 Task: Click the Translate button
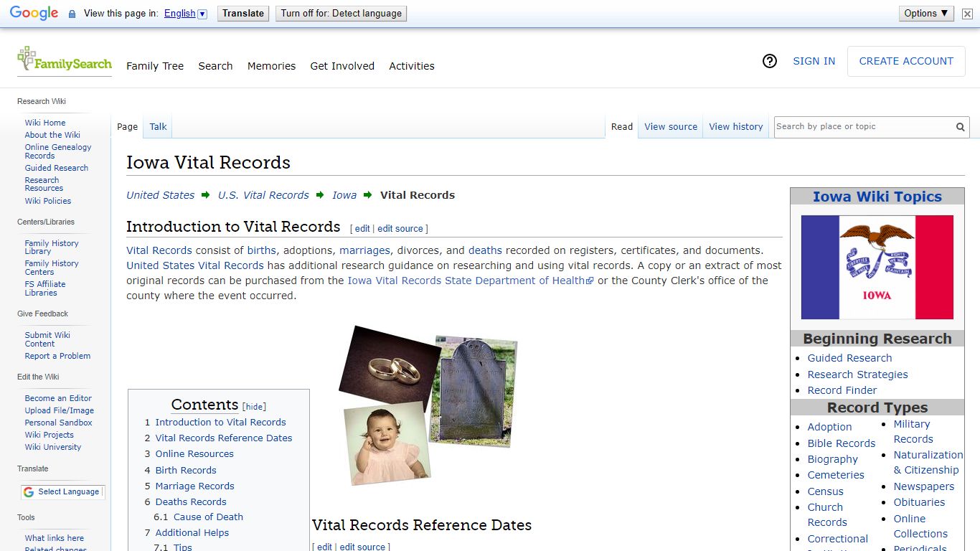tap(243, 14)
